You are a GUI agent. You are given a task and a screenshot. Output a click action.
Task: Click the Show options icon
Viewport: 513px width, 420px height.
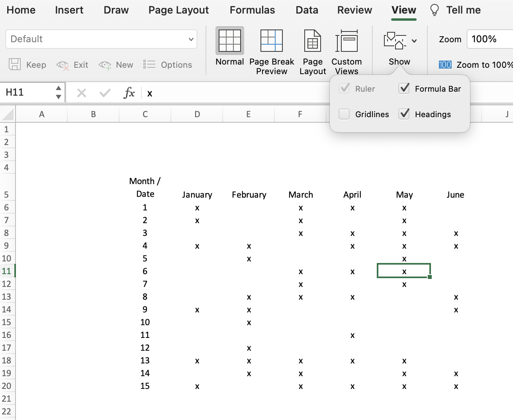click(395, 41)
